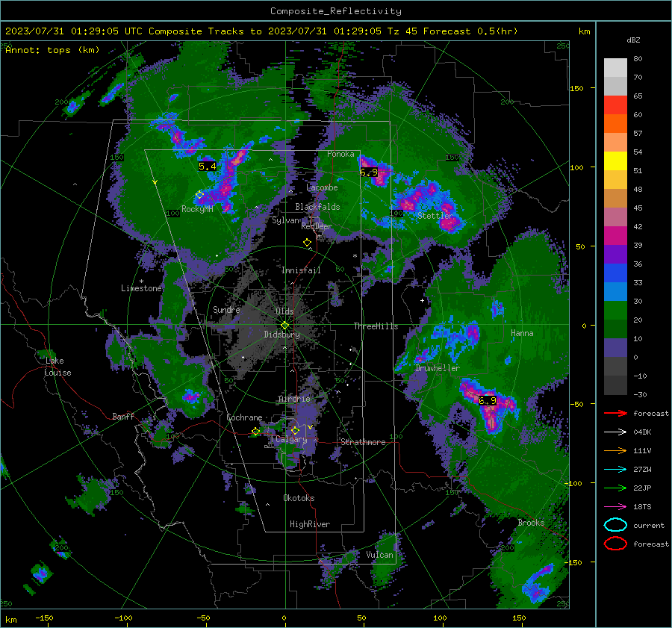The height and width of the screenshot is (628, 672).
Task: Select the orange 111V arrow symbol
Action: point(615,450)
